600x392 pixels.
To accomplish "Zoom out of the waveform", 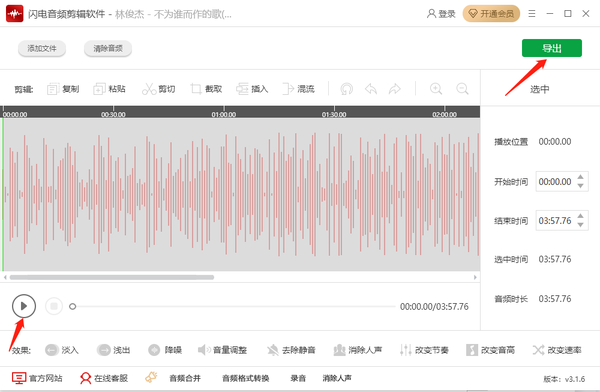I will click(462, 89).
